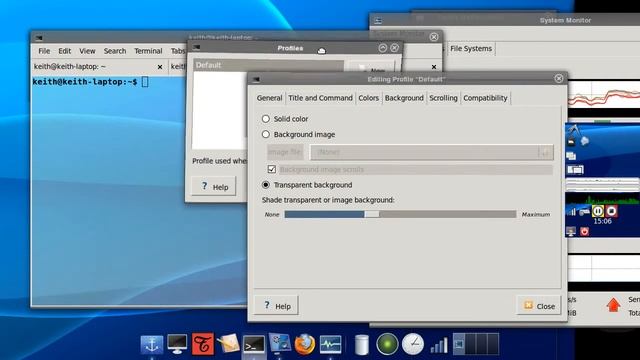640x360 pixels.
Task: Open the anchor icon in the dock
Action: pos(152,344)
